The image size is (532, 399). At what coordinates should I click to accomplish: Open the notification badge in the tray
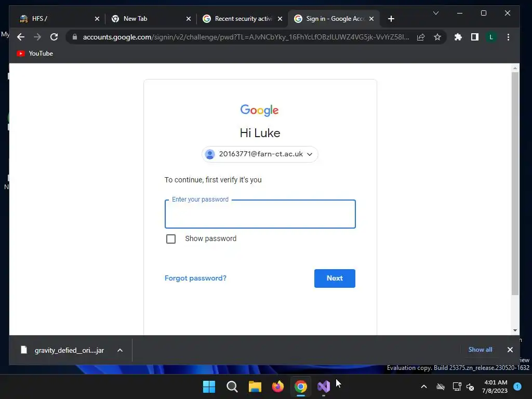517,387
